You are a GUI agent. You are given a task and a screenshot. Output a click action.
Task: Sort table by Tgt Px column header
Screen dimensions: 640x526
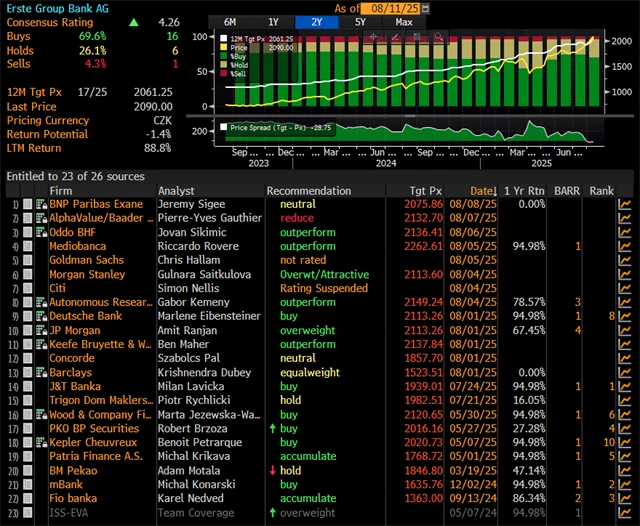(428, 190)
